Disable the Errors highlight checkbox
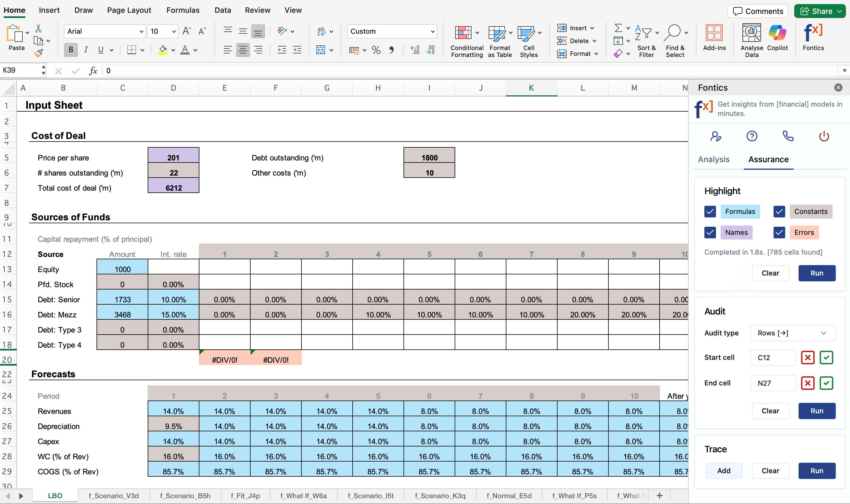Viewport: 850px width, 504px height. tap(779, 233)
